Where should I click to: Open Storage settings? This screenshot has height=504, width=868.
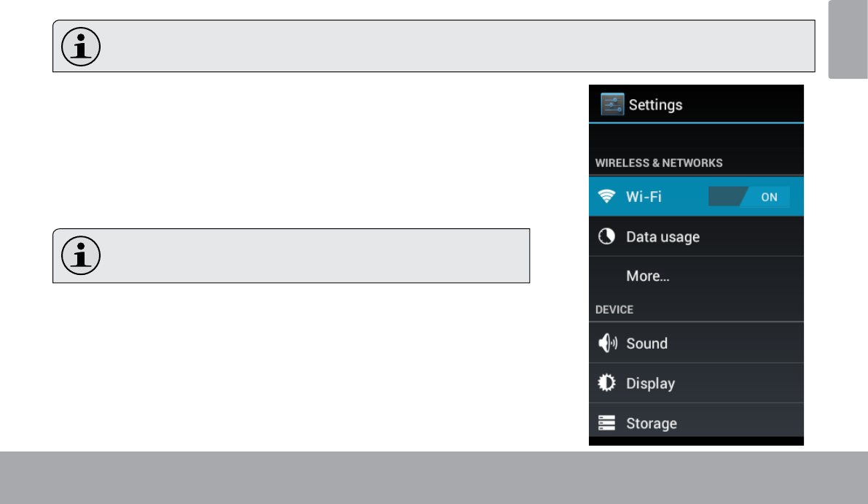click(x=696, y=420)
